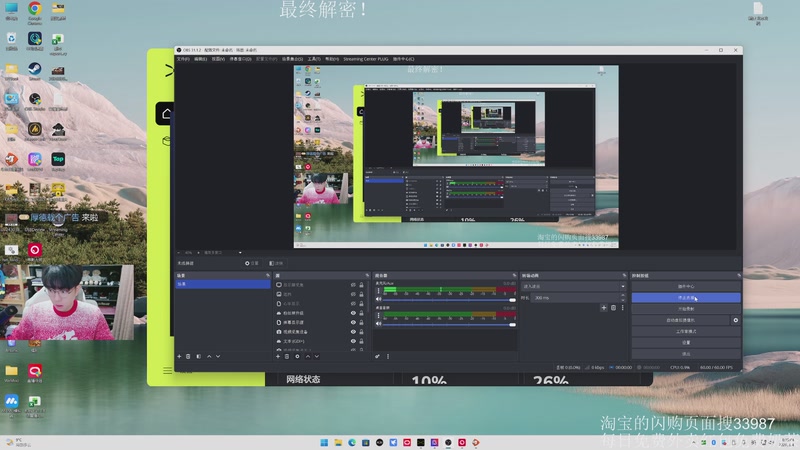This screenshot has height=450, width=800.
Task: Open Steam desktop shortcut
Action: point(35,71)
